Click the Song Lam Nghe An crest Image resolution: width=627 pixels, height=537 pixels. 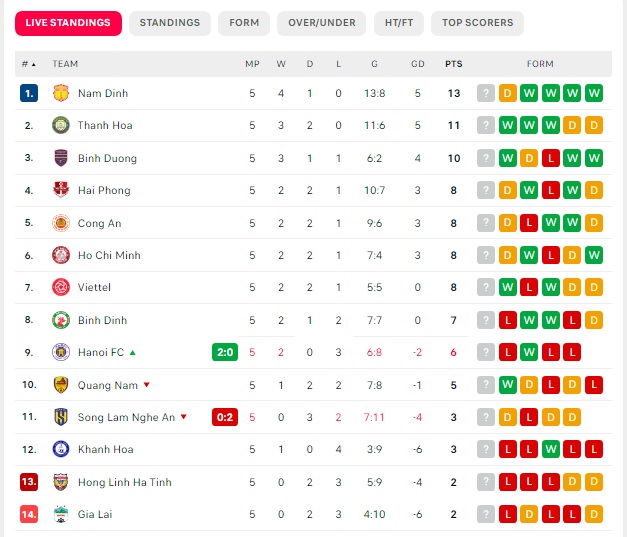click(61, 417)
